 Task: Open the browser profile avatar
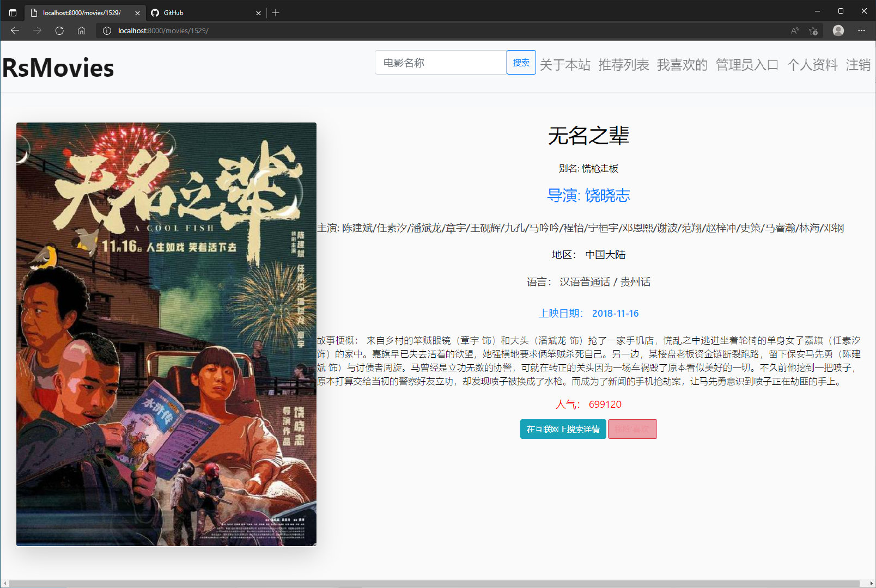point(838,30)
